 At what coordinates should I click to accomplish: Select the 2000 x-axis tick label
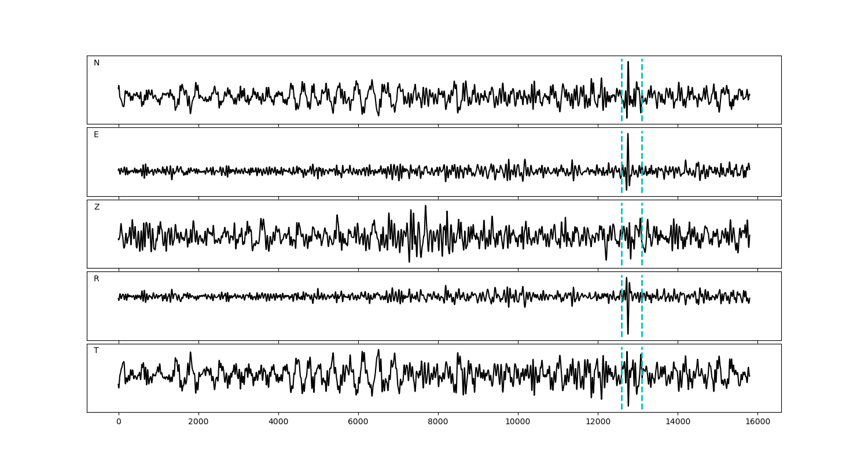tap(198, 422)
